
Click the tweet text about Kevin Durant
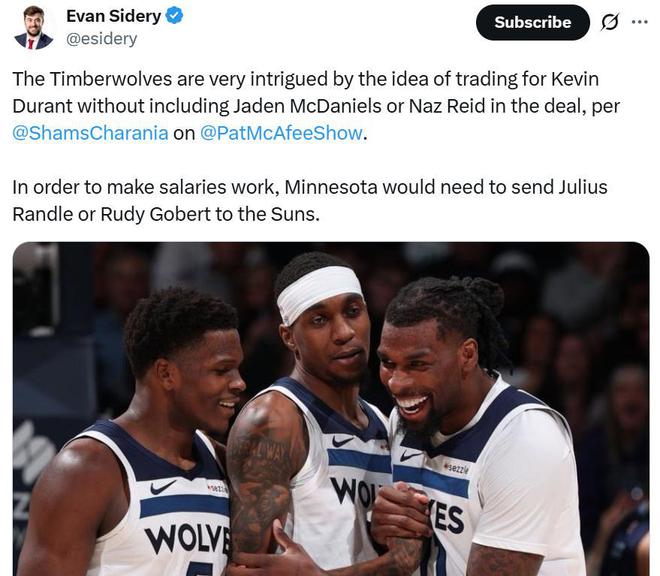[316, 106]
